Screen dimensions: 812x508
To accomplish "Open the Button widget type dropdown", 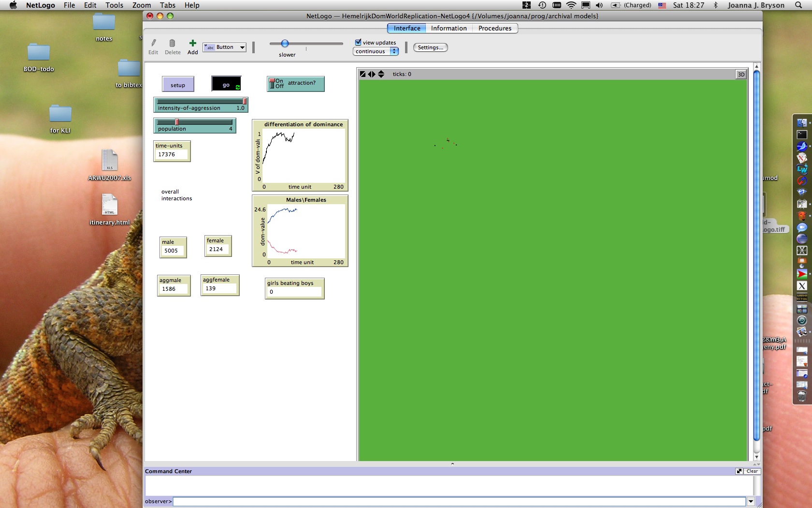I will tap(225, 47).
